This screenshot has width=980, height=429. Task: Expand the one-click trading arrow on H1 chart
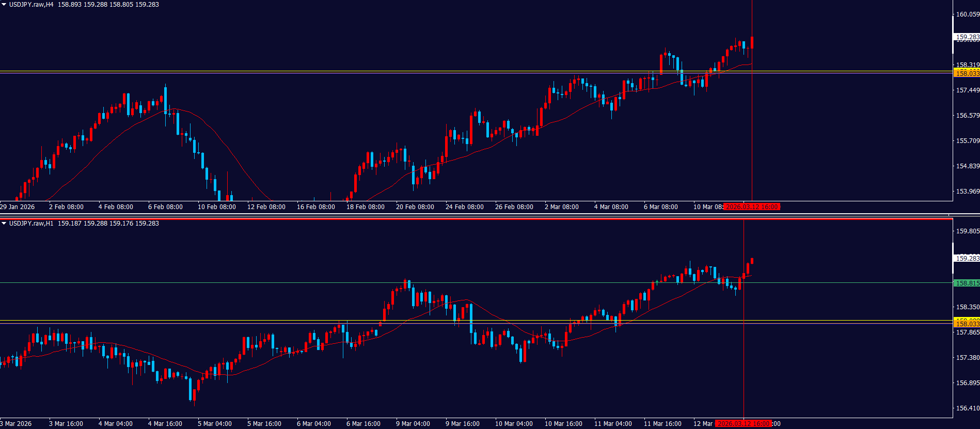(4, 224)
